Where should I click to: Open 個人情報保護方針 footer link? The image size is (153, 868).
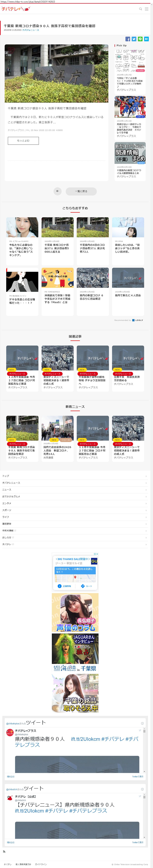(x=23, y=864)
